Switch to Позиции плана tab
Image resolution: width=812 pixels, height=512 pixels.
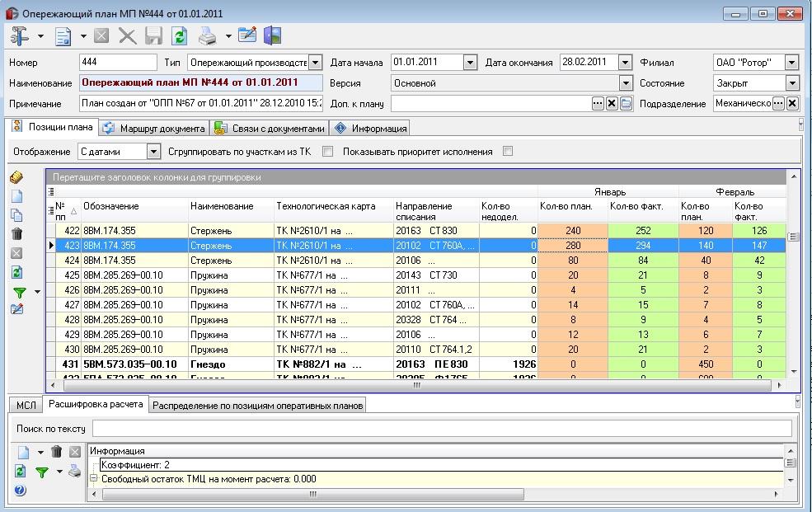pos(52,127)
